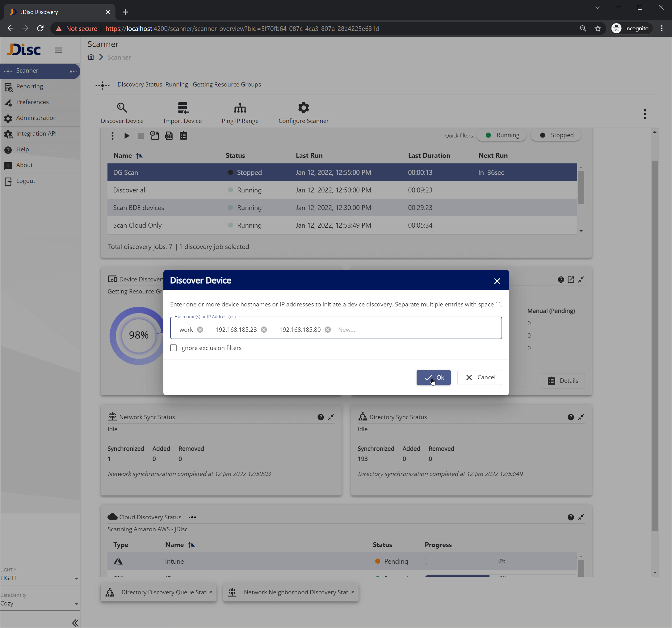Toggle the Running quick filter
Screen dimensions: 672x628
click(501, 135)
